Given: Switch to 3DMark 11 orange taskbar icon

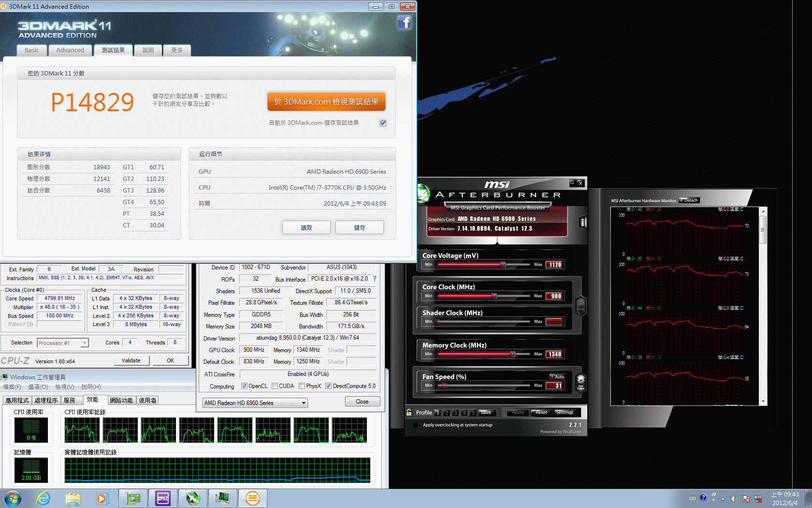Looking at the screenshot, I should 252,498.
